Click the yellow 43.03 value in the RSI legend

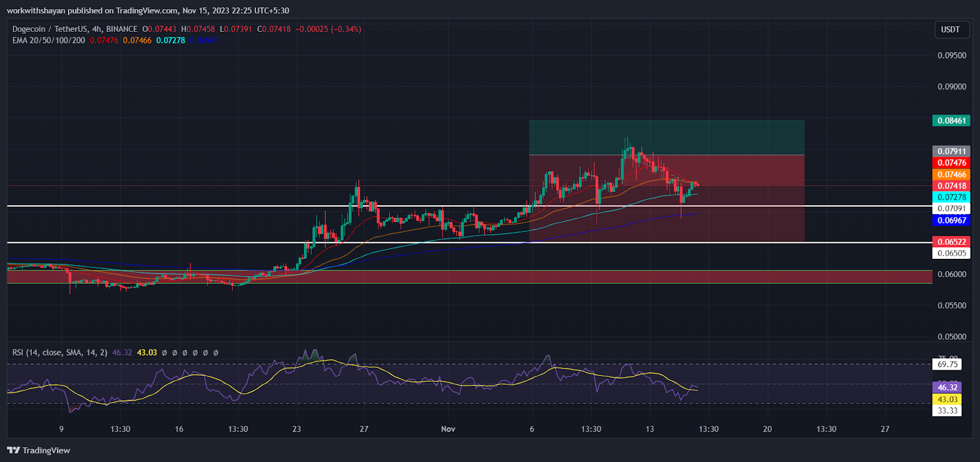tap(147, 352)
